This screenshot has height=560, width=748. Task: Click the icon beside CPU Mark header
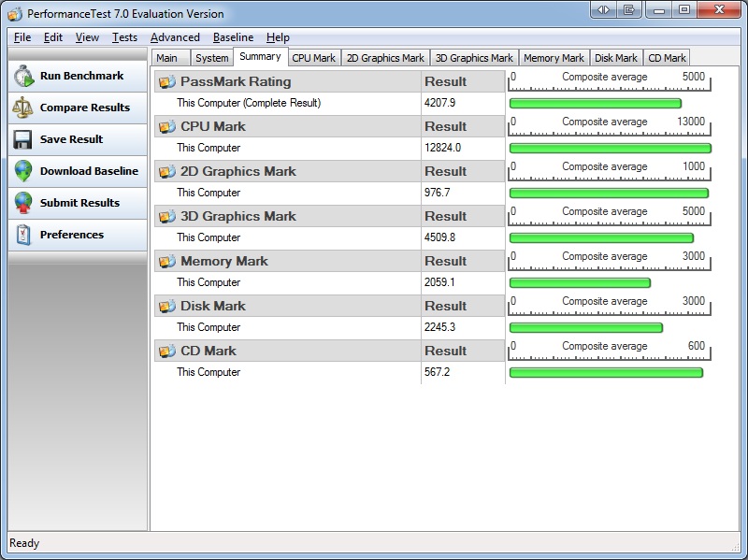coord(167,127)
